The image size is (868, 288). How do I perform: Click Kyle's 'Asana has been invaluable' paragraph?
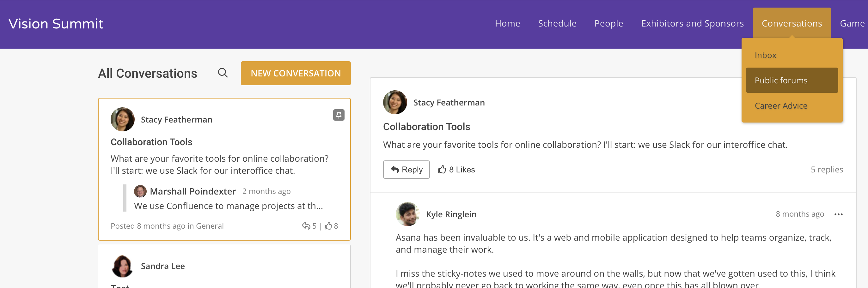pos(613,243)
